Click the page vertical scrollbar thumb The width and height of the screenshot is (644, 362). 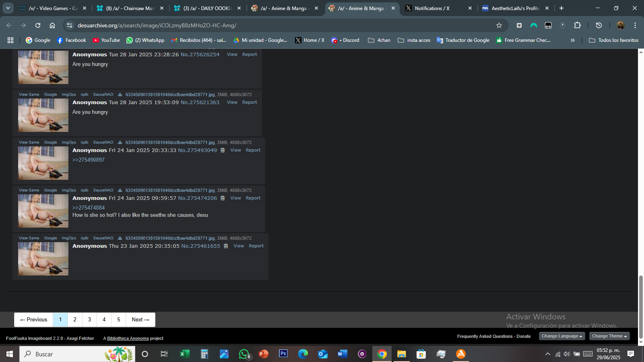[x=641, y=308]
